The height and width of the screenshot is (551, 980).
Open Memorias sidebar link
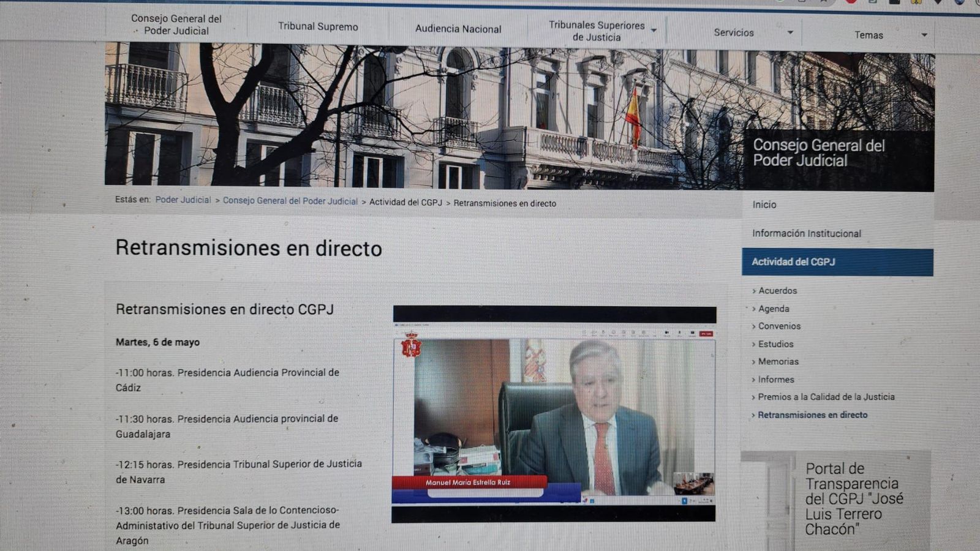click(778, 362)
